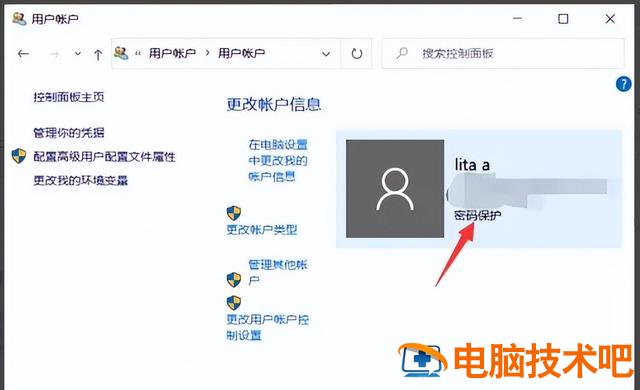Maximize the 用户帐户 window
640x390 pixels.
[x=563, y=19]
